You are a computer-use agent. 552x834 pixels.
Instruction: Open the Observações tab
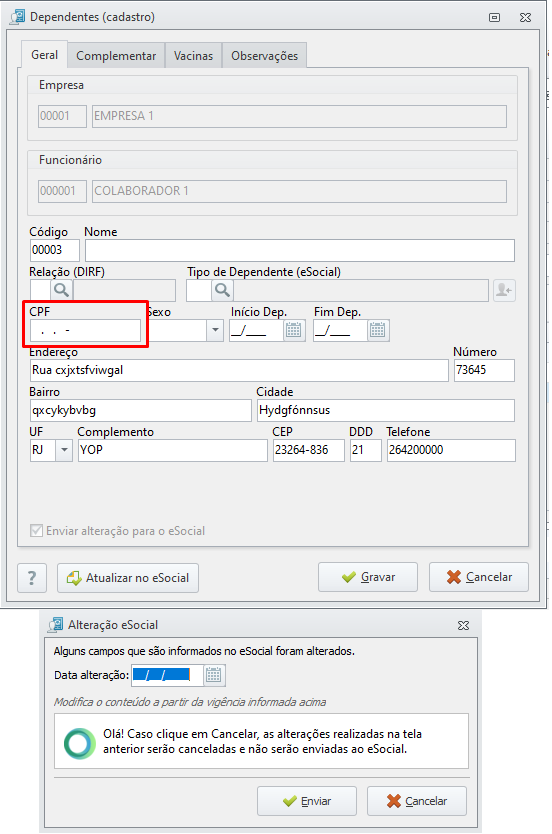264,56
